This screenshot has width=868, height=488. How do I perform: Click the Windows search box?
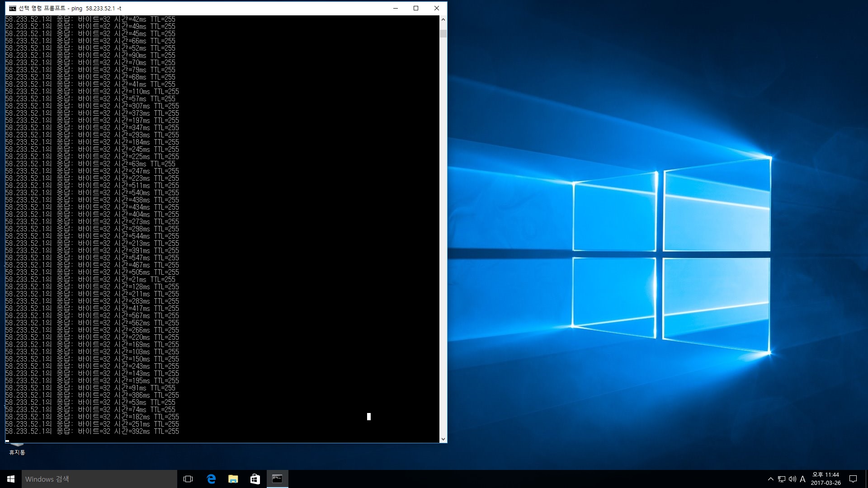point(99,479)
